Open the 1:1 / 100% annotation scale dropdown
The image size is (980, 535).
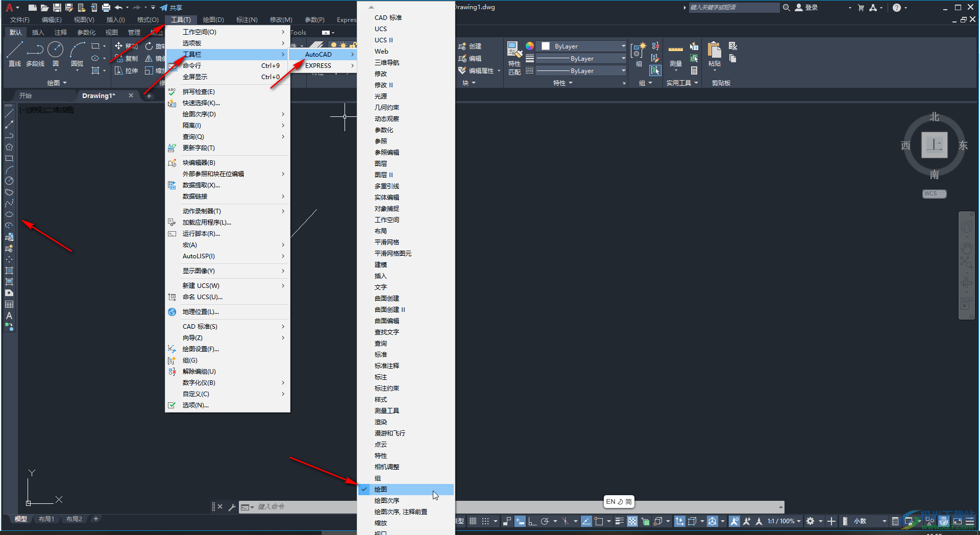784,521
